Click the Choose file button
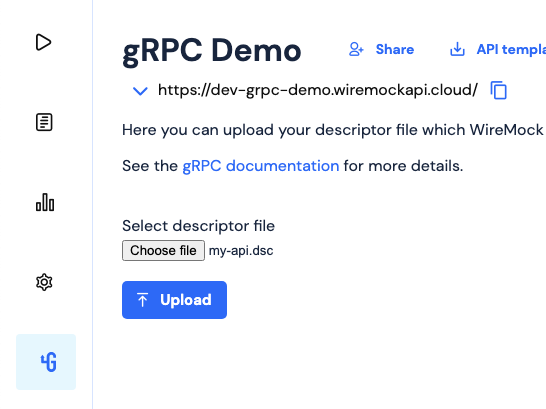The image size is (546, 409). [163, 250]
